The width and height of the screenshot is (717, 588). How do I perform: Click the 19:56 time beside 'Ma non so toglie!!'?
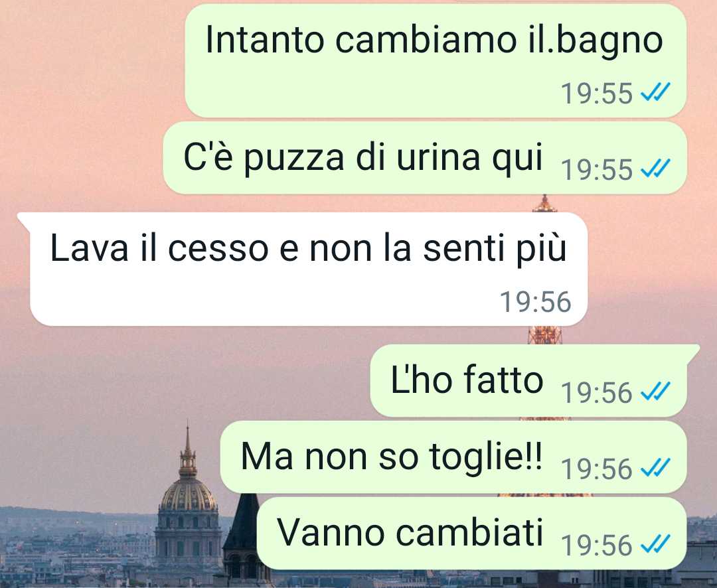(597, 469)
